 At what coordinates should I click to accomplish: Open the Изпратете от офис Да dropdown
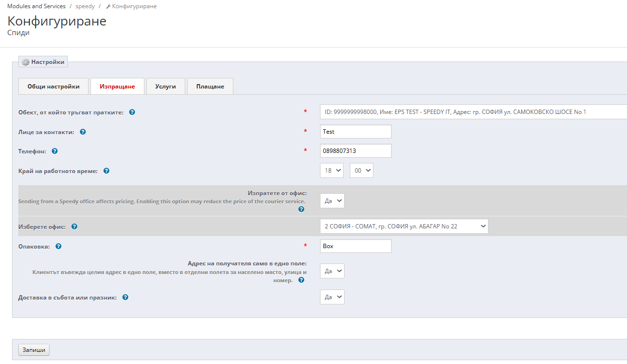click(333, 201)
